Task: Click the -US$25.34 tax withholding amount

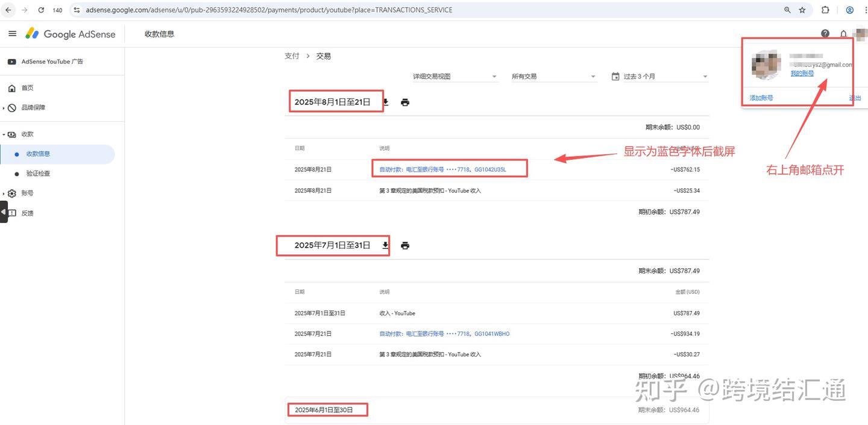Action: click(688, 190)
